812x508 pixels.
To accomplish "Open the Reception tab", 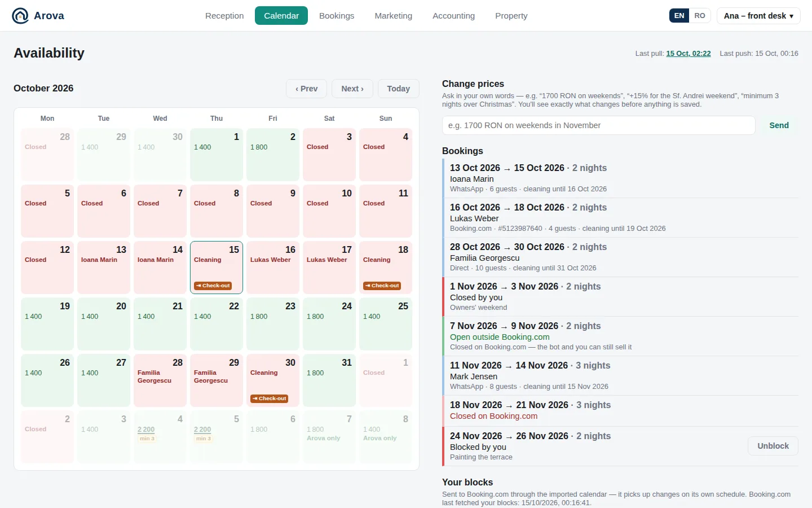I will 224,16.
